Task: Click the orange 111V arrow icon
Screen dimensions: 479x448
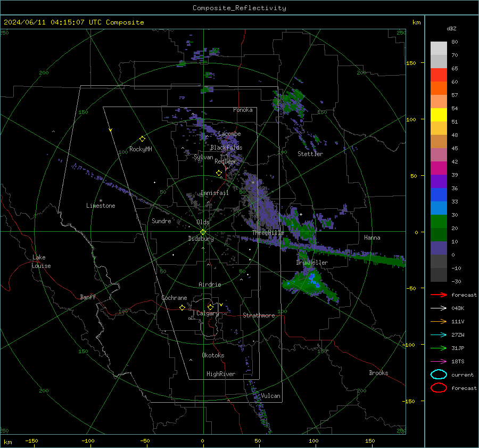Action: 439,321
